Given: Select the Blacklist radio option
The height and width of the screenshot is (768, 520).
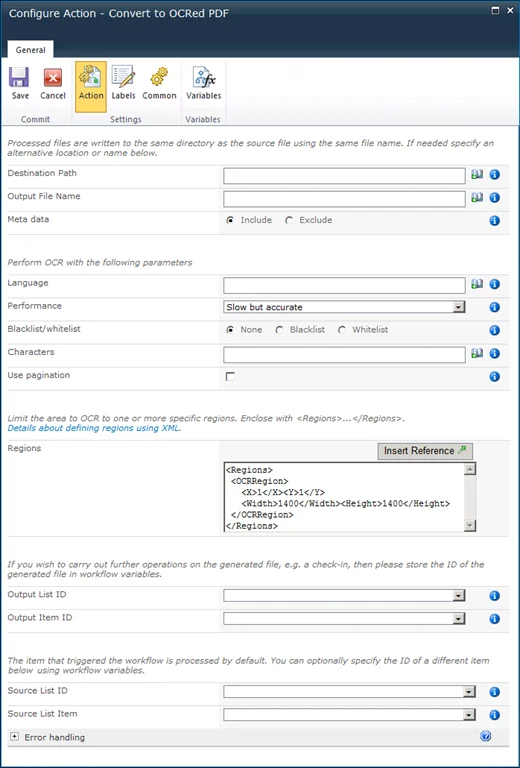Looking at the screenshot, I should [279, 330].
